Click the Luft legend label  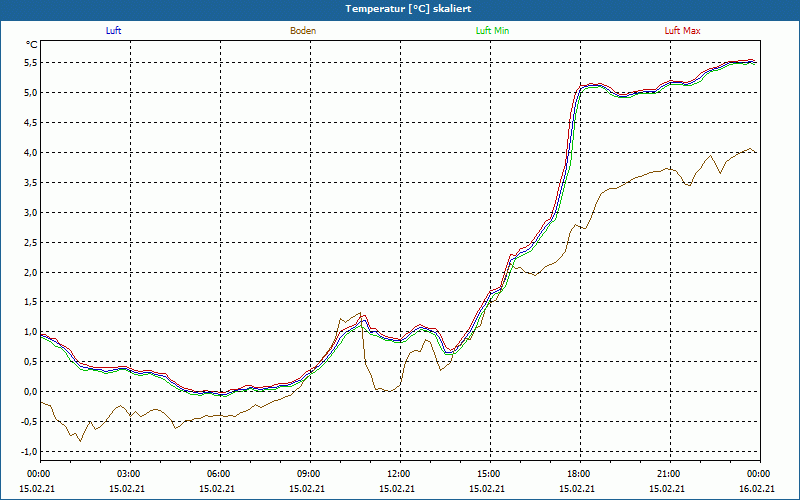[113, 31]
